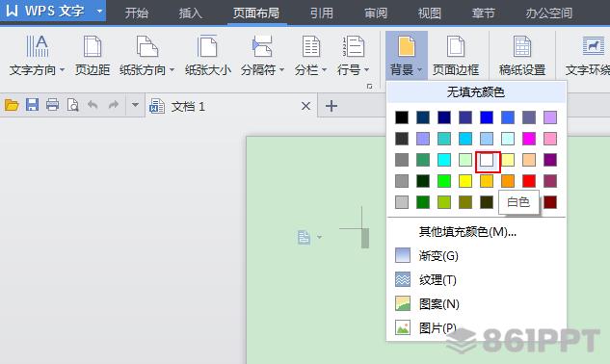Click the 文字环绕 text wrap icon

594,46
